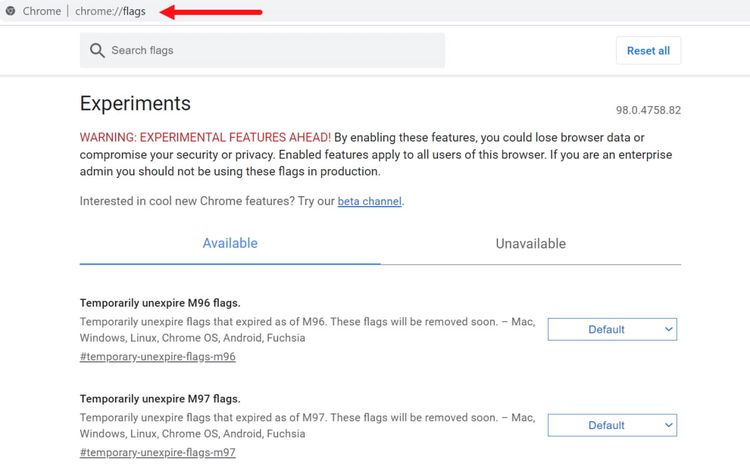Focus the Search flags input field
Image resolution: width=750 pixels, height=469 pixels.
[x=262, y=50]
